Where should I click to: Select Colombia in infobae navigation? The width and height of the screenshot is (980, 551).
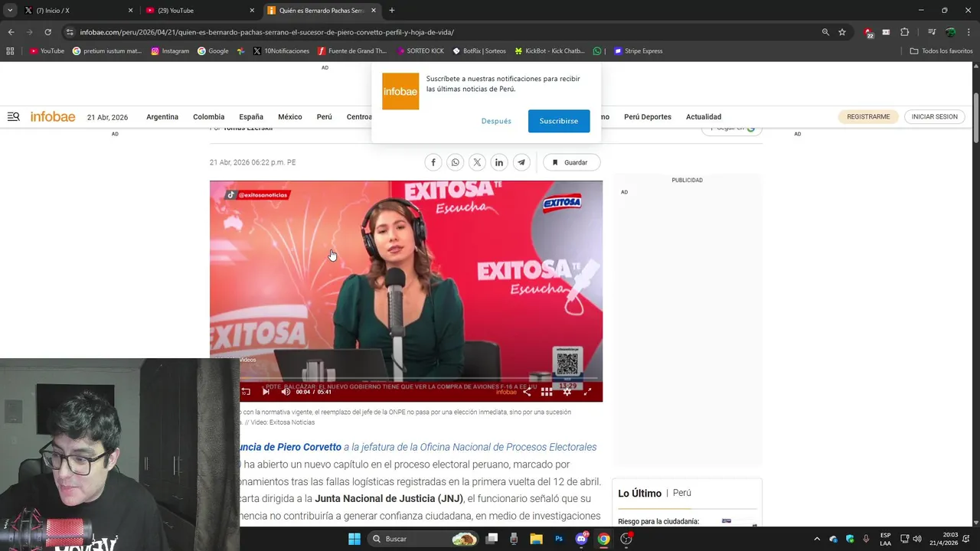coord(209,117)
